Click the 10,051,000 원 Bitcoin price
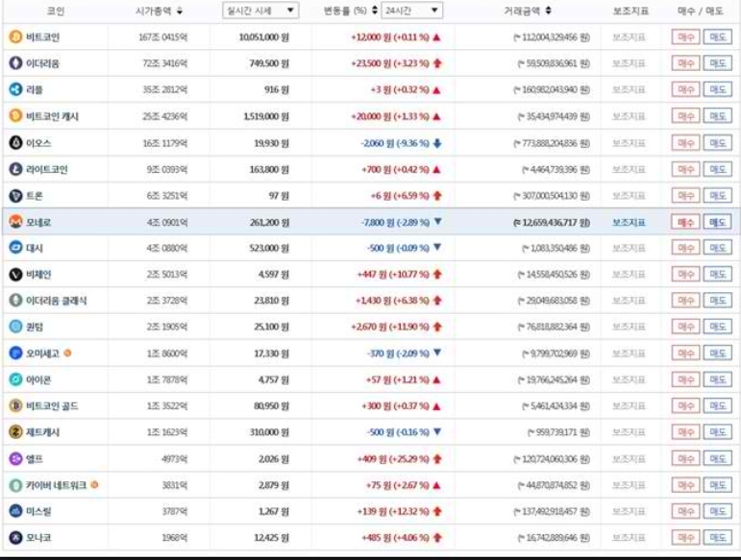 [263, 37]
